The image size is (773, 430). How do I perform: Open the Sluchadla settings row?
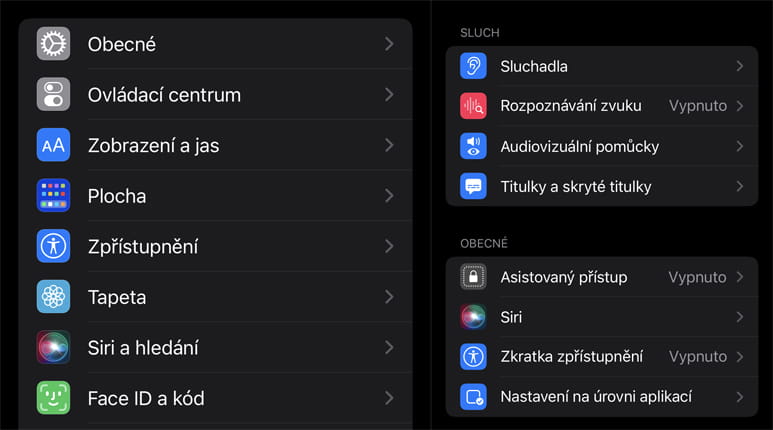click(600, 66)
